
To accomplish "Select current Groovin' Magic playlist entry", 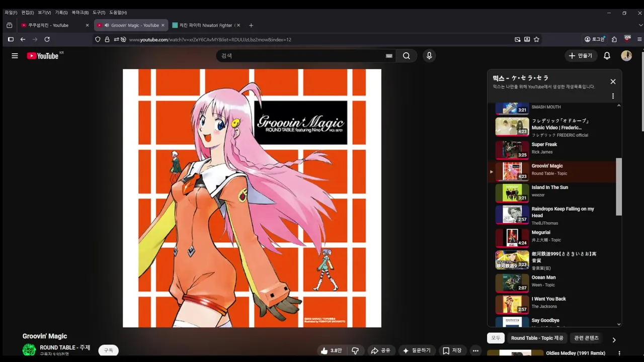I will click(552, 171).
